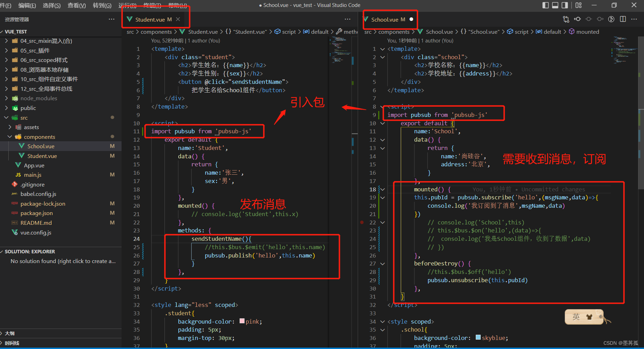The width and height of the screenshot is (644, 349).
Task: Toggle file blame annotations icon in editor toolbar
Action: pyautogui.click(x=611, y=19)
